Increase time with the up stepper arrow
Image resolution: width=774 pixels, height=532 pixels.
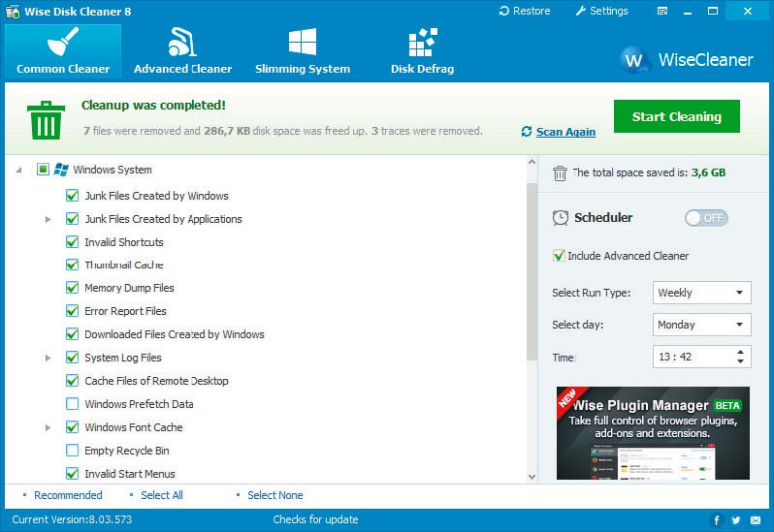coord(740,352)
